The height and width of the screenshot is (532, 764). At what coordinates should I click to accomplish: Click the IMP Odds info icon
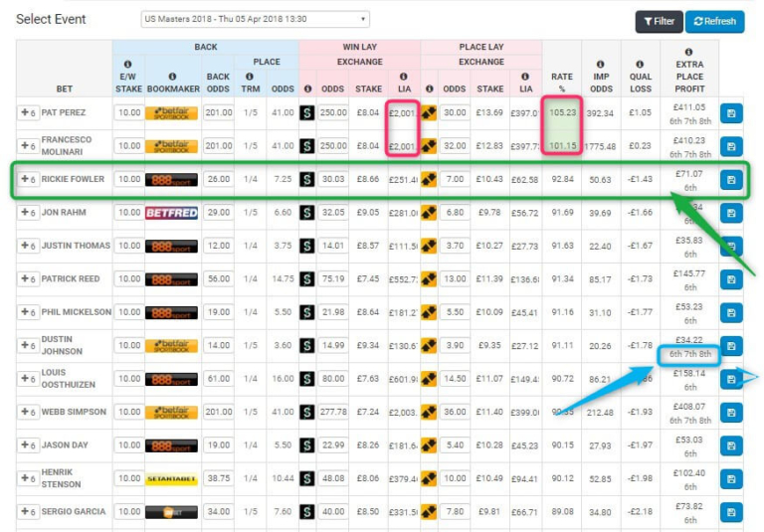pos(601,65)
